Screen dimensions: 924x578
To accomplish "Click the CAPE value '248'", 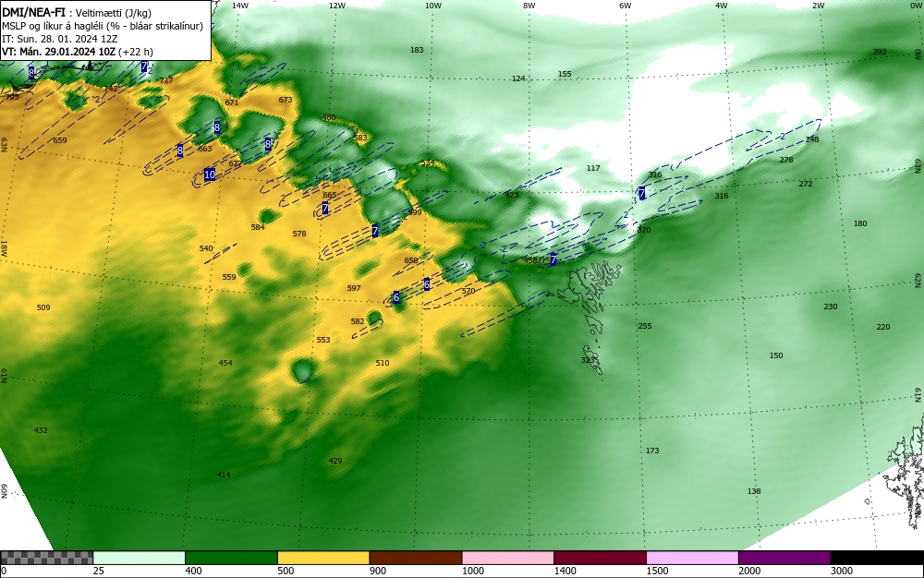I will point(812,139).
